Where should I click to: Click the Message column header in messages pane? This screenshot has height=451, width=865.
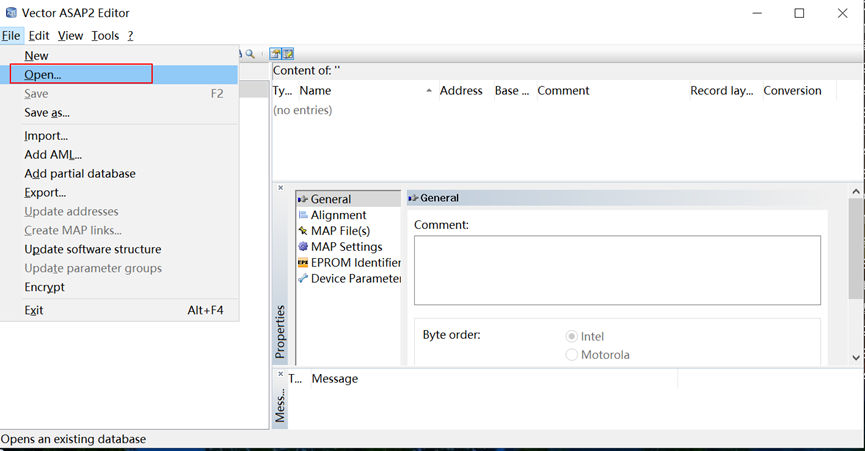[494, 379]
